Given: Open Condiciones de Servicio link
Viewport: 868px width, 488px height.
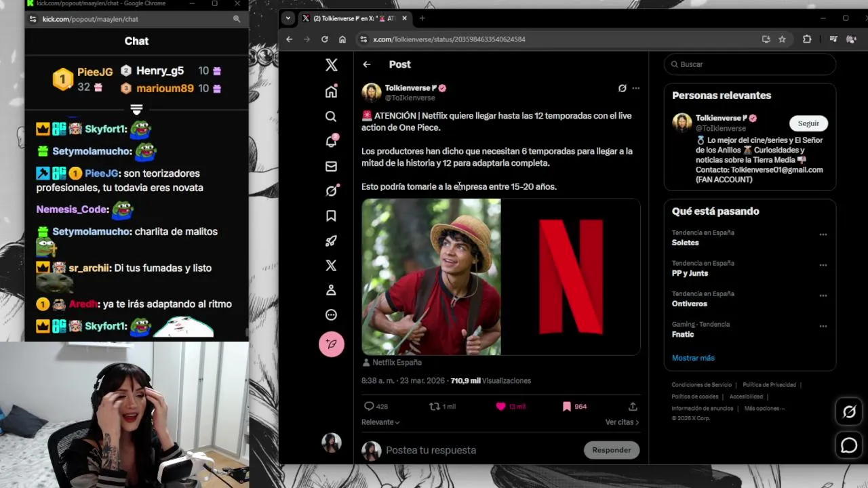Looking at the screenshot, I should [701, 385].
